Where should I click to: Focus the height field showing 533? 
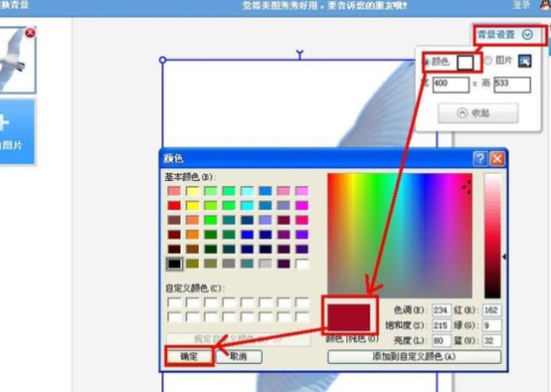512,85
